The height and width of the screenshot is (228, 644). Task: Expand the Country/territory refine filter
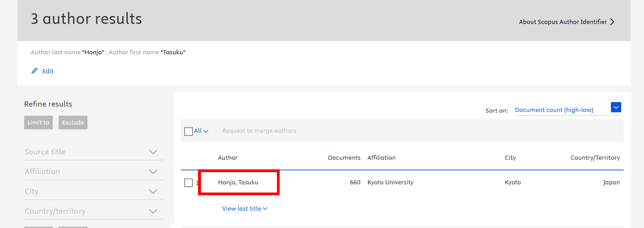pos(153,211)
